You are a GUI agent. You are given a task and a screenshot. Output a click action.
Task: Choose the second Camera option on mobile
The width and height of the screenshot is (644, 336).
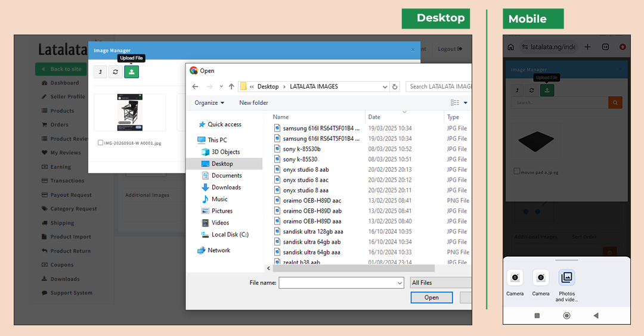540,282
